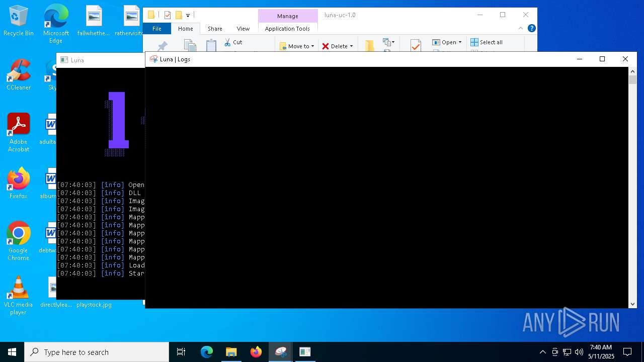Show hidden system tray icons

click(x=542, y=352)
